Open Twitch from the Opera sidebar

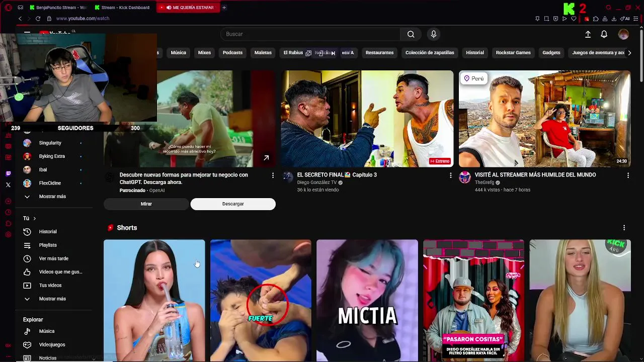pos(8,173)
